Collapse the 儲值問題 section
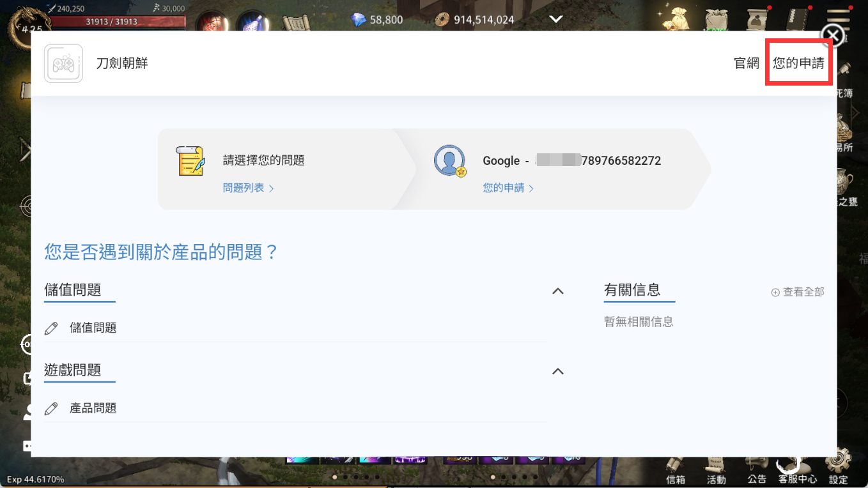The height and width of the screenshot is (488, 868). click(557, 291)
